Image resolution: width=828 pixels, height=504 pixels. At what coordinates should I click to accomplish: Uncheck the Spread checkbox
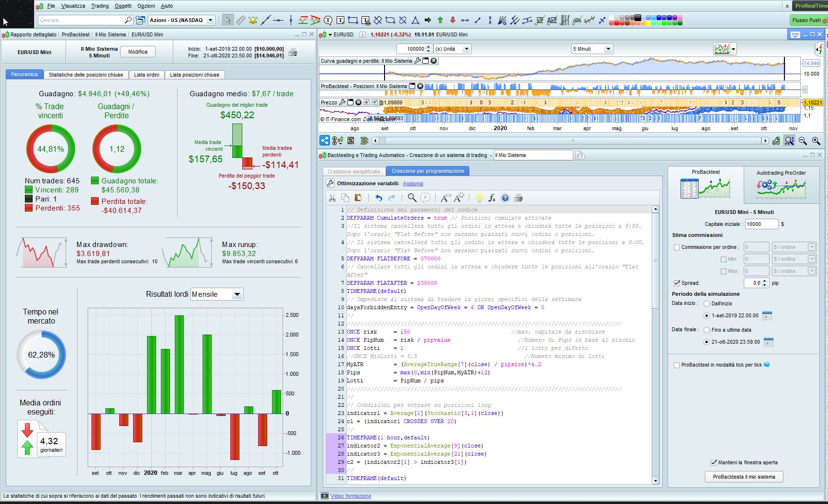pos(677,283)
